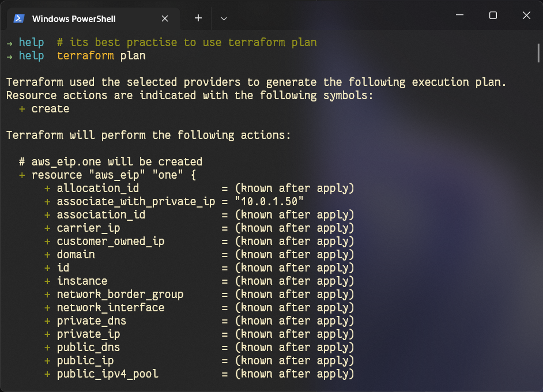The image size is (543, 392).
Task: Click the 'private_ip' attribute
Action: tap(88, 334)
